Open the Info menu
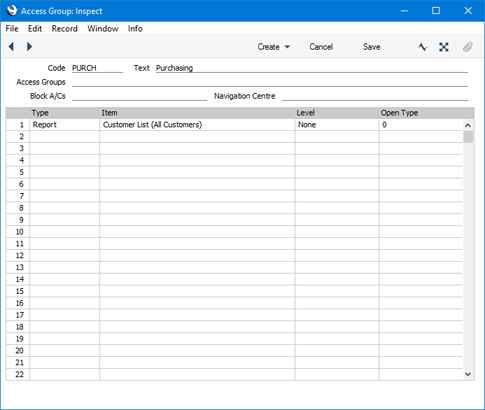The width and height of the screenshot is (485, 410). tap(135, 29)
